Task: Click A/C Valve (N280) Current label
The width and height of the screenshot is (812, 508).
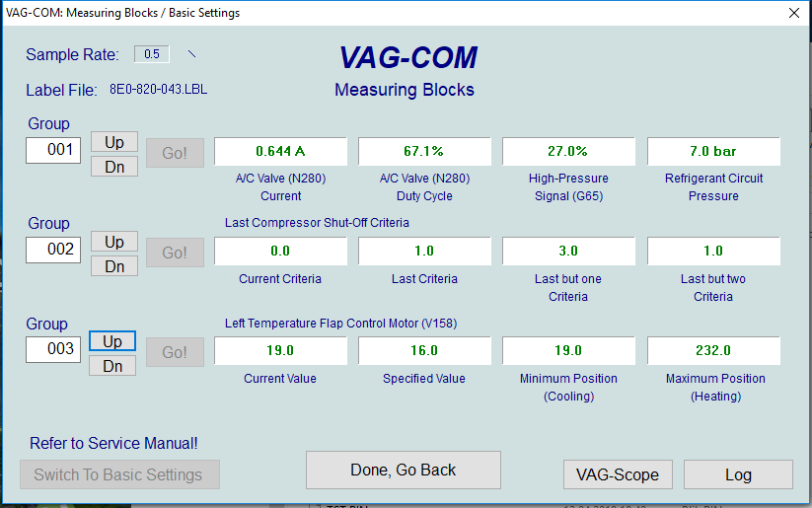Action: (280, 187)
